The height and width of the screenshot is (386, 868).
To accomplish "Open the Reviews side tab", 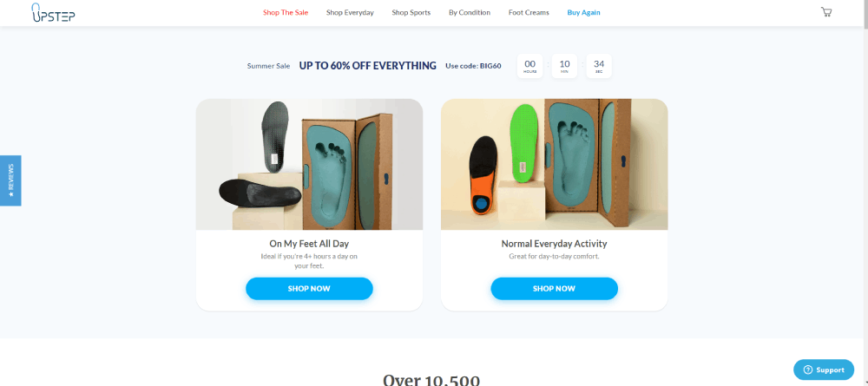I will pos(10,180).
